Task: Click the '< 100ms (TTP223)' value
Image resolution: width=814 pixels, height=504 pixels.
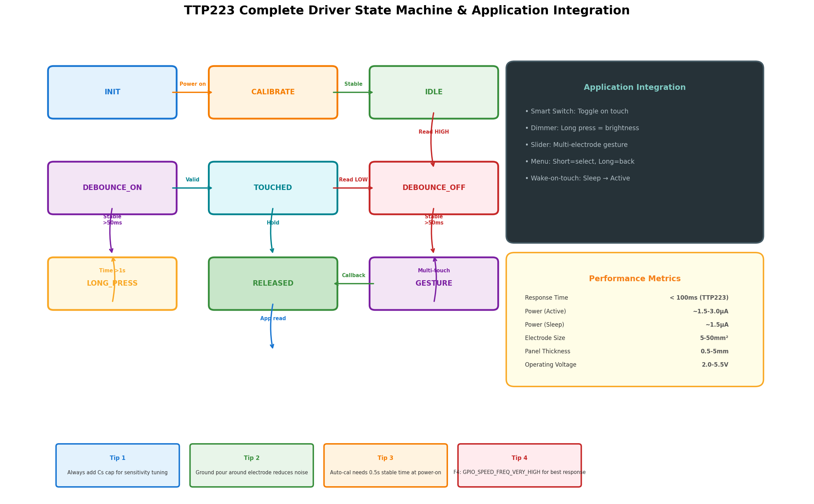Action: pyautogui.click(x=699, y=298)
